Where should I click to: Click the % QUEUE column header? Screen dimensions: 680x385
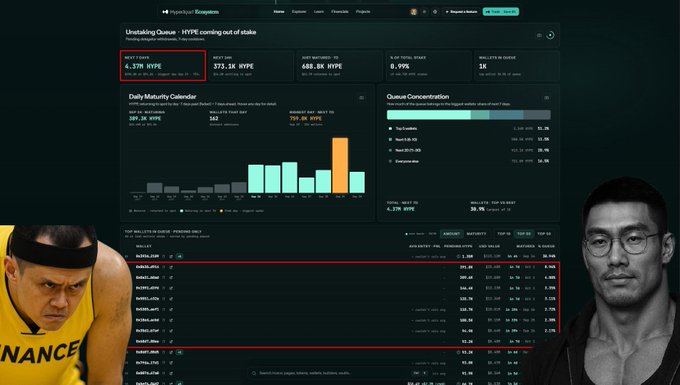(x=546, y=246)
